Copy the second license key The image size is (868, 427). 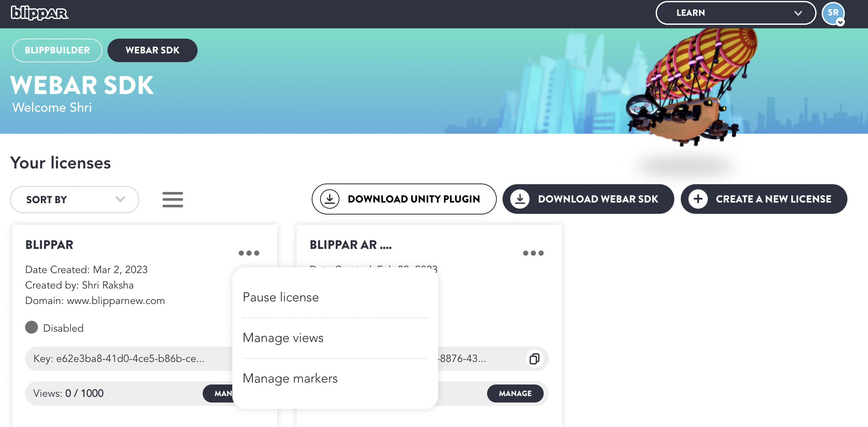(534, 358)
